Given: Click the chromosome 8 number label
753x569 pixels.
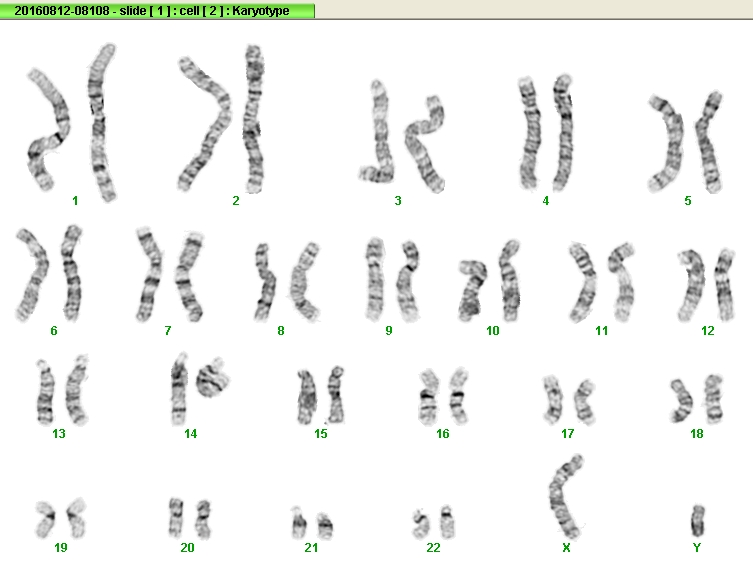Looking at the screenshot, I should click(281, 330).
